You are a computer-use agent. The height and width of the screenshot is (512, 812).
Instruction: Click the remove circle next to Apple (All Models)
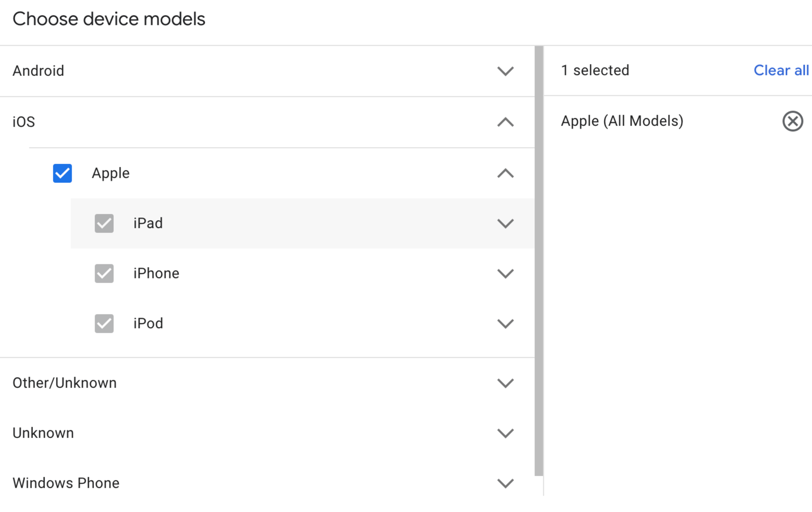792,121
